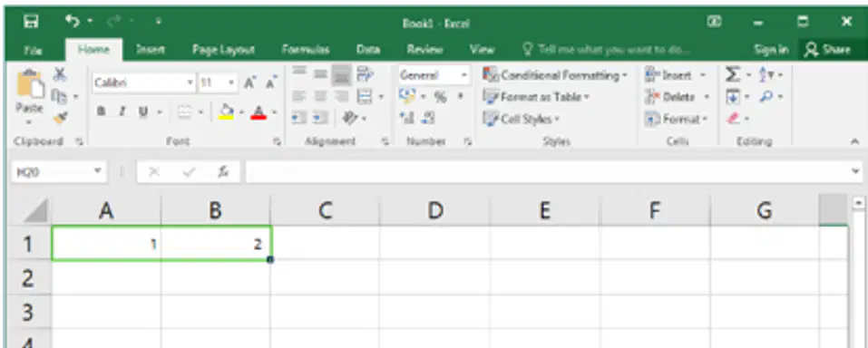
Task: Select the Format Painter brush
Action: click(x=60, y=118)
